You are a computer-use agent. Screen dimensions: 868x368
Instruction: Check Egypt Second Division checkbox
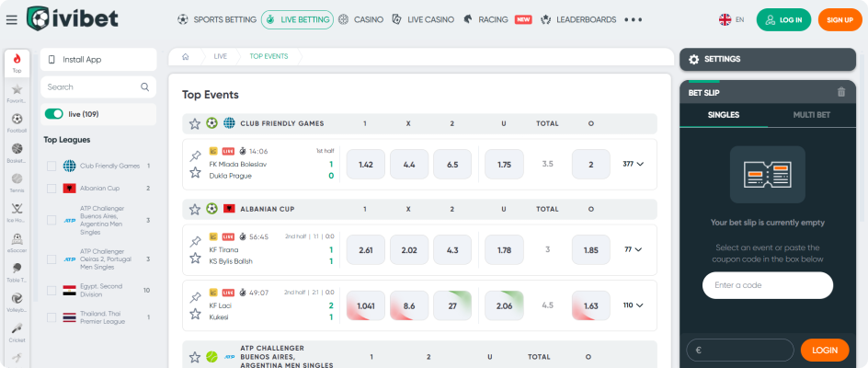click(x=51, y=291)
